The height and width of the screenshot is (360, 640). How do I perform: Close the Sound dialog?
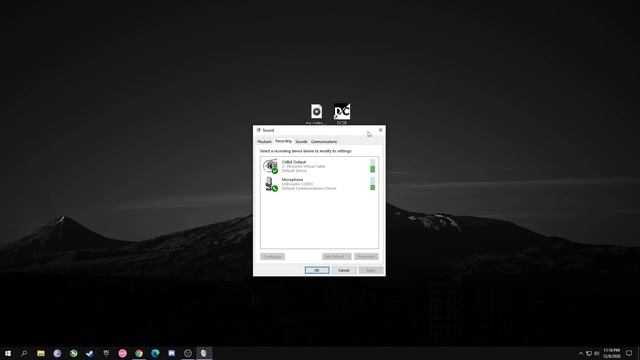coord(380,130)
